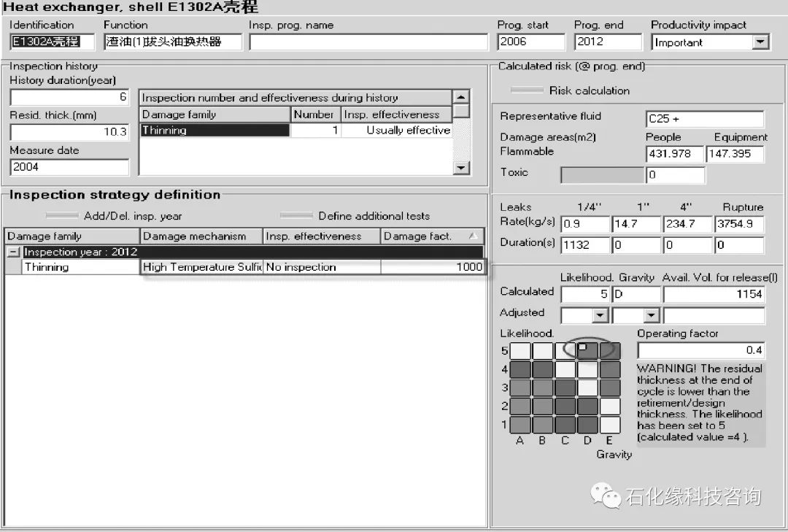The width and height of the screenshot is (788, 532).
Task: Click the Insp. prog. name field
Action: (368, 42)
